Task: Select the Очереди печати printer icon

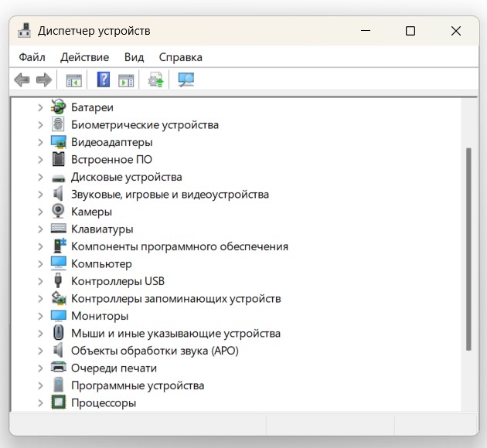Action: 59,368
